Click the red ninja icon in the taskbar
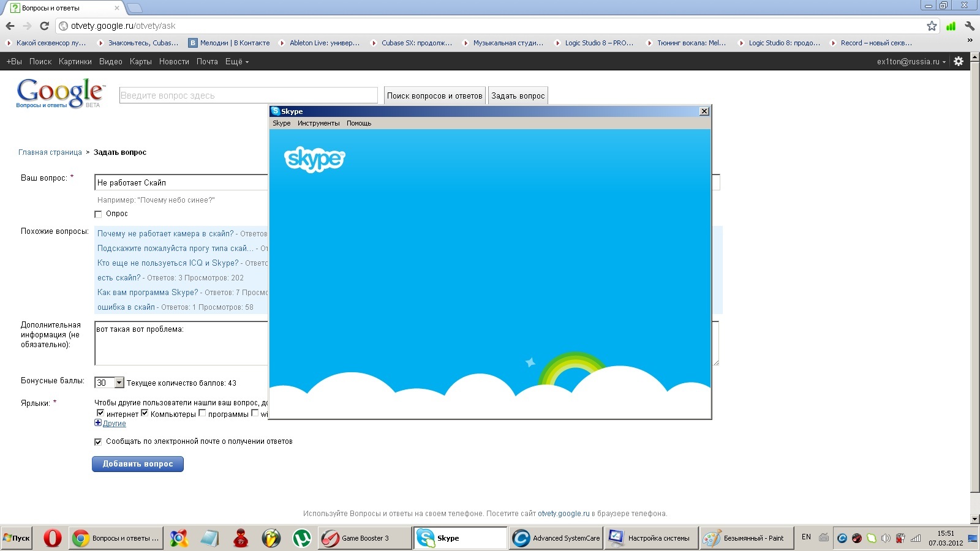980x551 pixels. (240, 538)
